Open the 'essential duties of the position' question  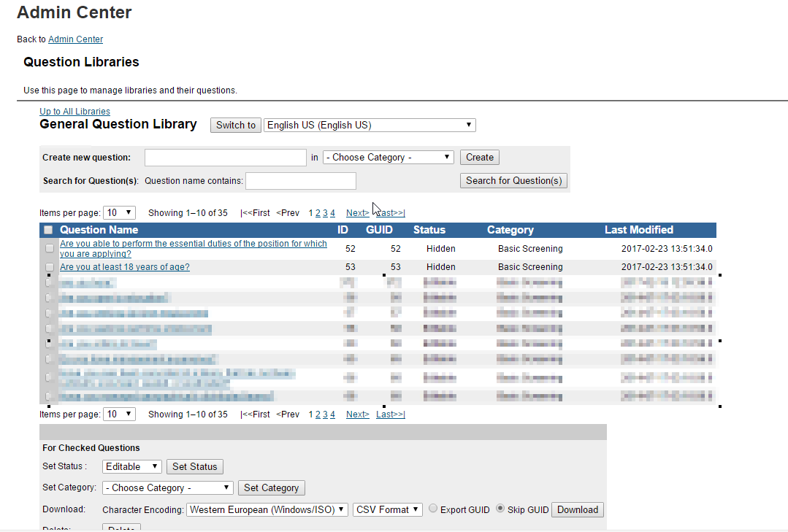click(193, 249)
